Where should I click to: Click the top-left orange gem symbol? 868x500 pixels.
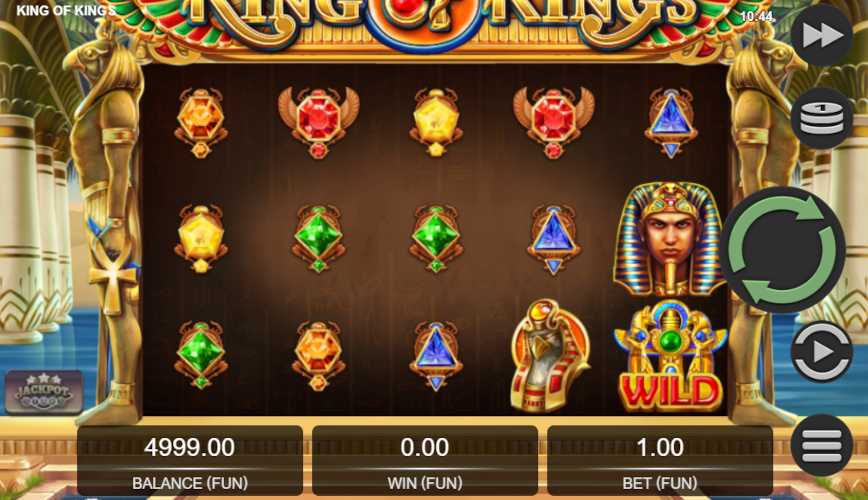201,122
